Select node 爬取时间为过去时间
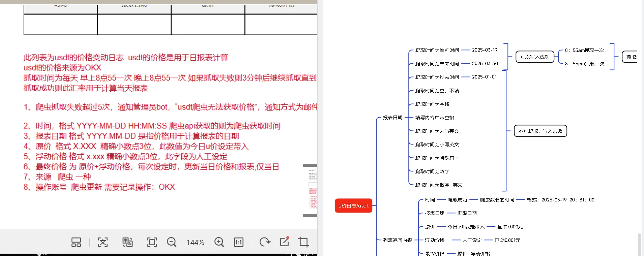644x256 pixels. pyautogui.click(x=437, y=77)
